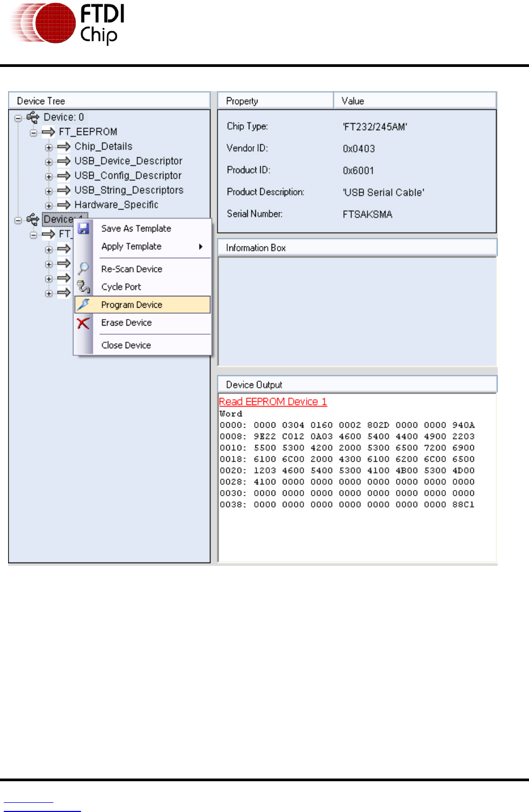Screen dimensions: 529x812
Task: Click the Cycle Port cable icon
Action: (x=84, y=287)
